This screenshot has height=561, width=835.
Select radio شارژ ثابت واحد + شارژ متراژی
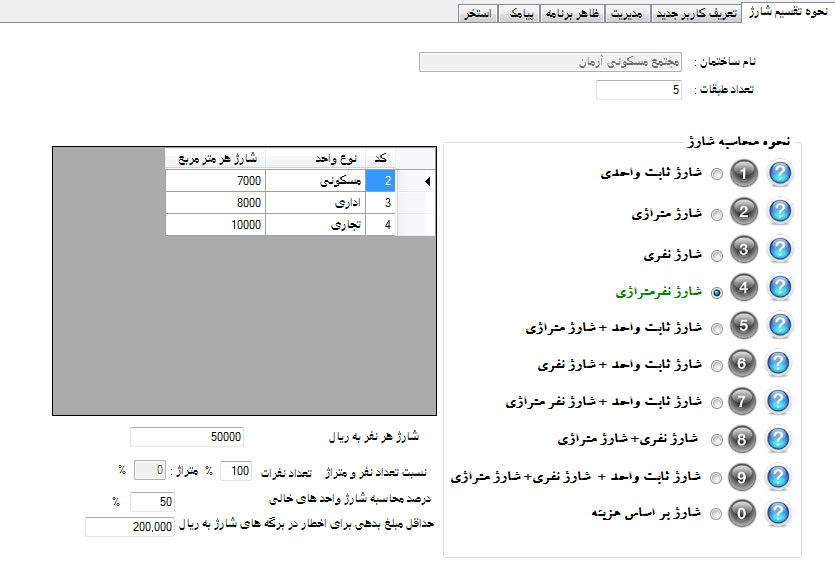[717, 329]
